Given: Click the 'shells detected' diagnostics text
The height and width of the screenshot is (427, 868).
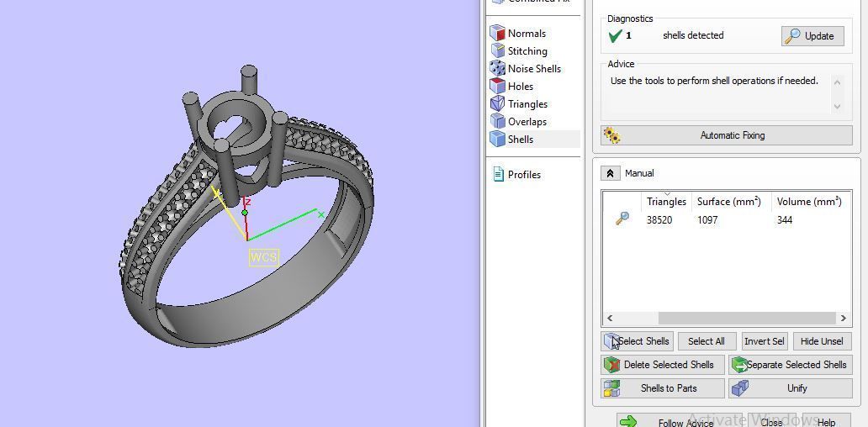Looking at the screenshot, I should click(693, 35).
